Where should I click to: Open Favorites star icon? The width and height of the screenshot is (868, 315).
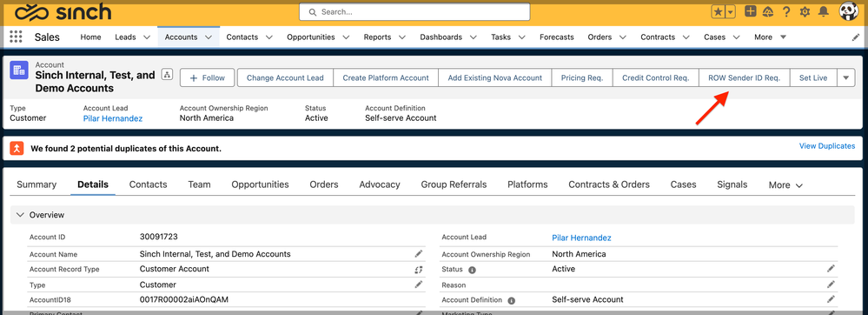pos(718,11)
